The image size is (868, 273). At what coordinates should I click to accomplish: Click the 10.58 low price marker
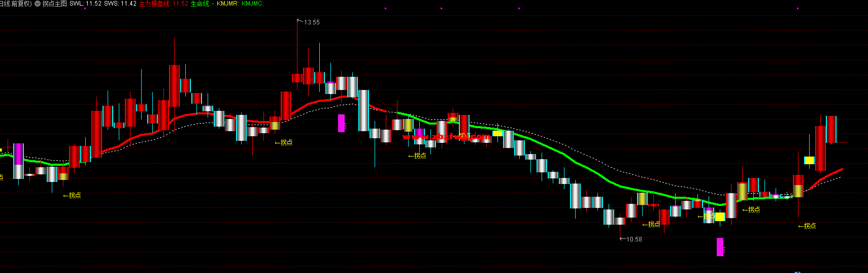(x=633, y=239)
